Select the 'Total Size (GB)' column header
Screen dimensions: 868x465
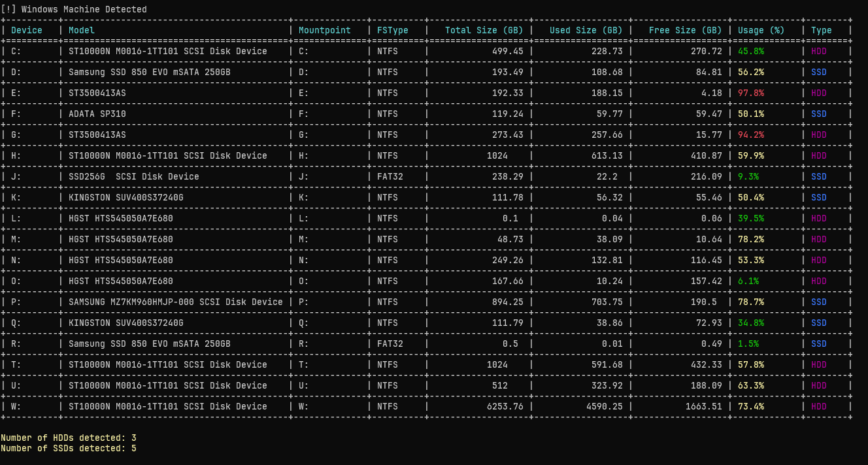pyautogui.click(x=484, y=30)
